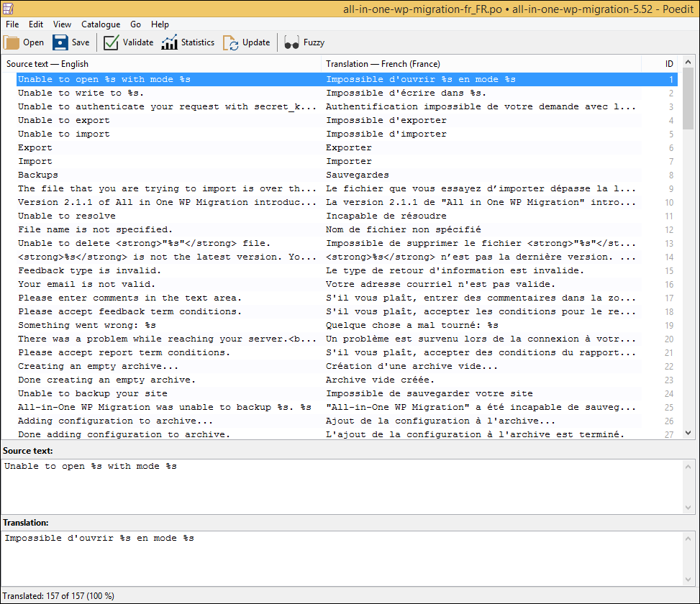
Task: Select the row 'Adding configuration to archive...'
Action: pyautogui.click(x=347, y=421)
